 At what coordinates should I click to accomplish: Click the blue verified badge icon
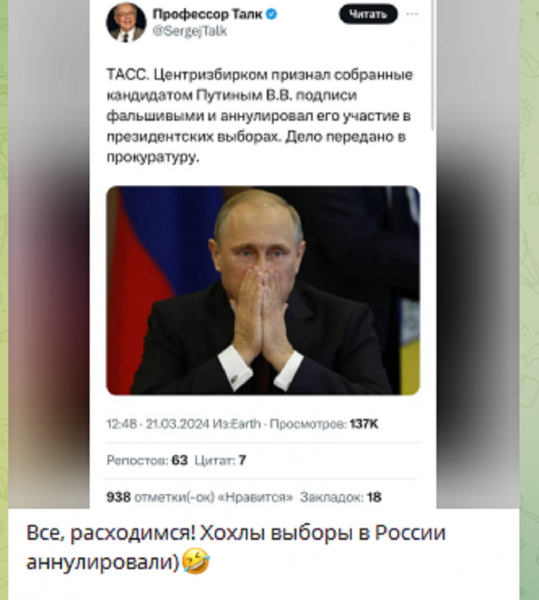pos(271,15)
